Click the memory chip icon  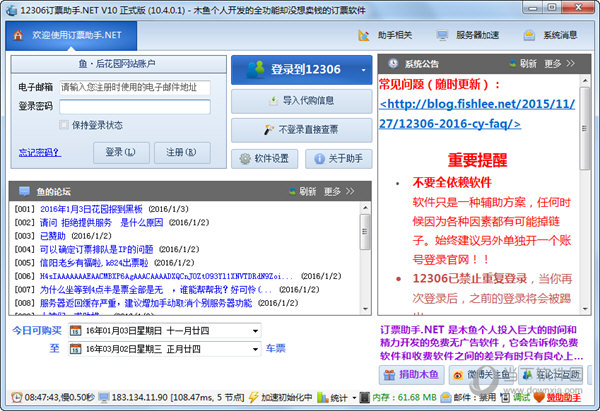click(x=365, y=398)
